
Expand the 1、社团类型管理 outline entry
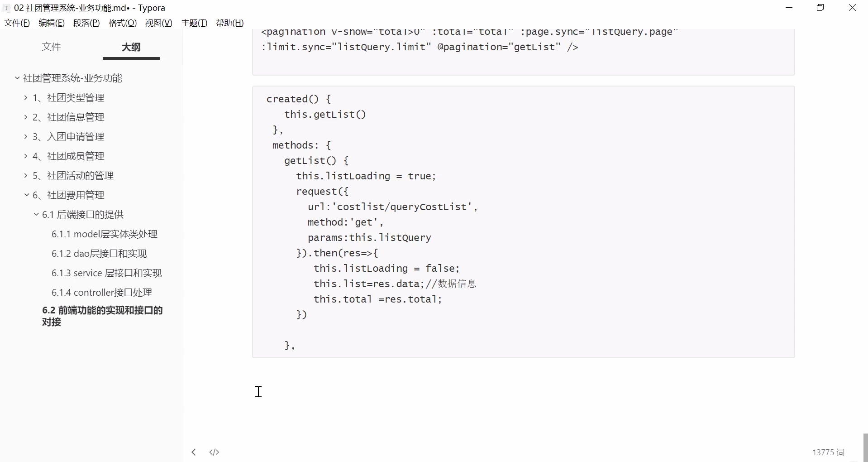pos(25,97)
